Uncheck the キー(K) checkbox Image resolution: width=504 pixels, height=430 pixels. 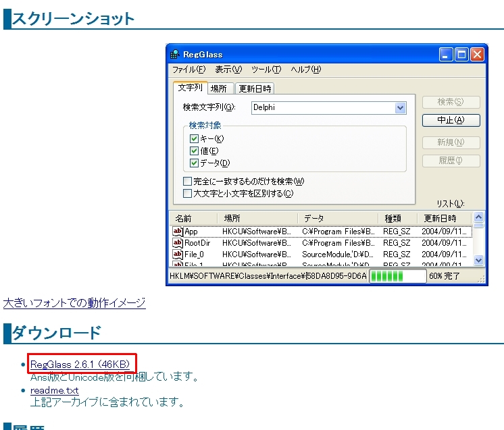coord(194,139)
